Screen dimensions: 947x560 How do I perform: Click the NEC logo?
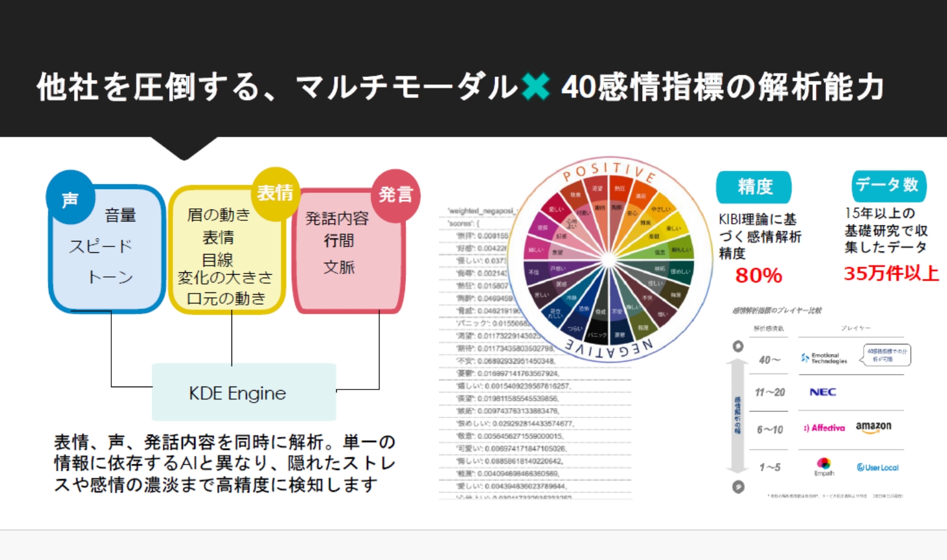tap(823, 392)
